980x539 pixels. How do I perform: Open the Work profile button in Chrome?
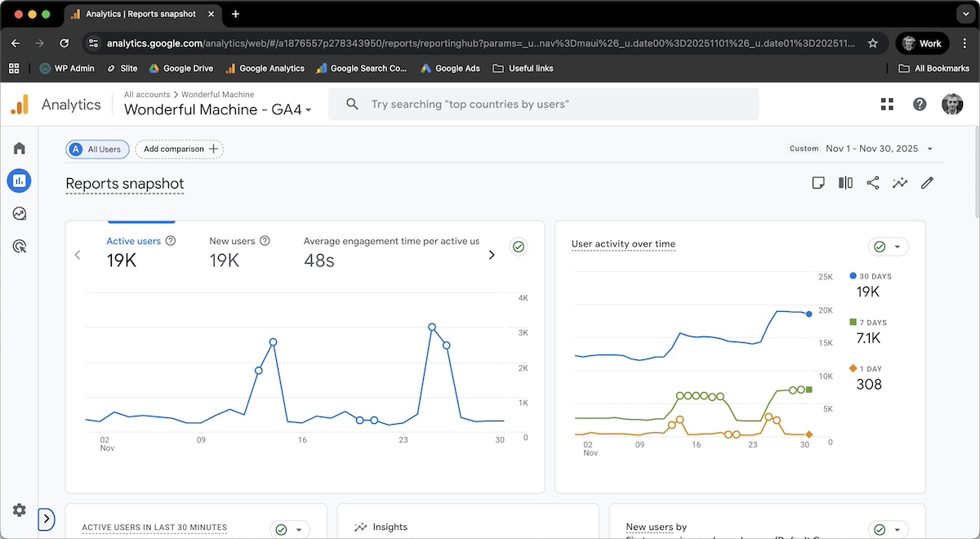click(922, 43)
